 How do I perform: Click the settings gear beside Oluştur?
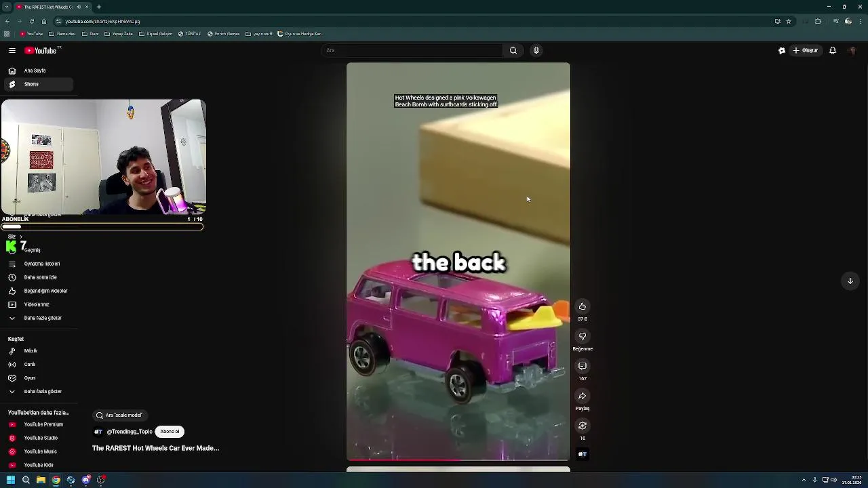(782, 50)
